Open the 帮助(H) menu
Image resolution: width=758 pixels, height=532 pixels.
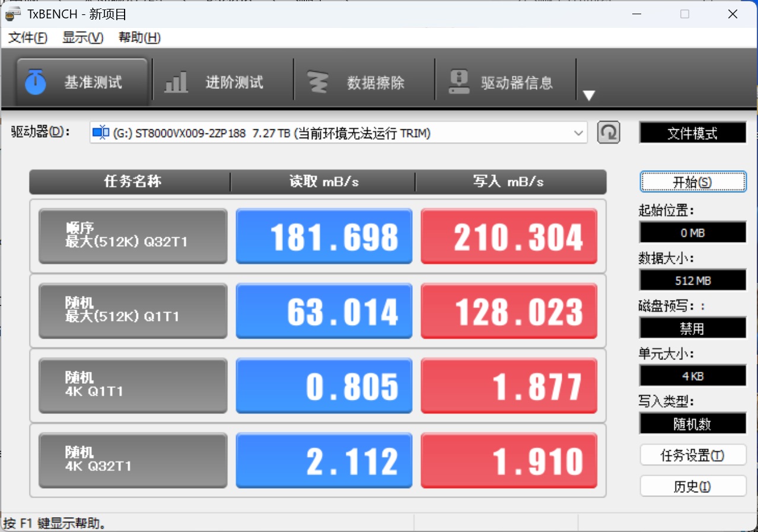pos(139,38)
